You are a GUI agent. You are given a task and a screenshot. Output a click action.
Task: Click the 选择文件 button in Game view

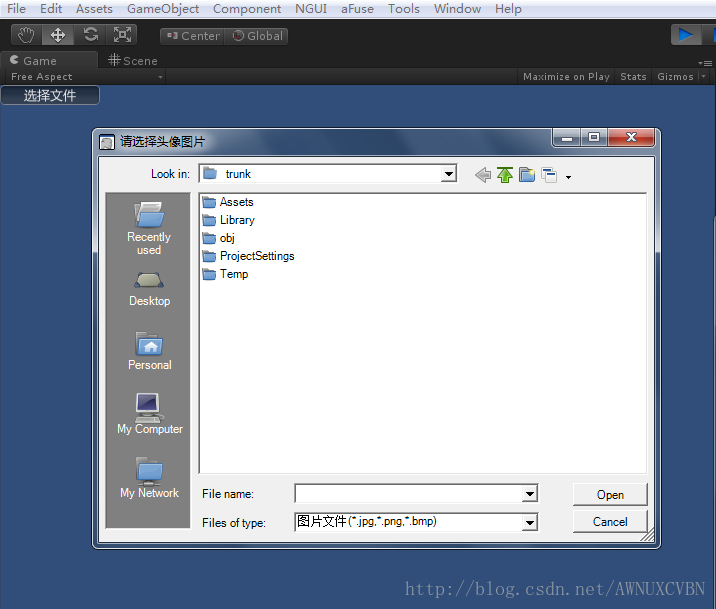(50, 95)
